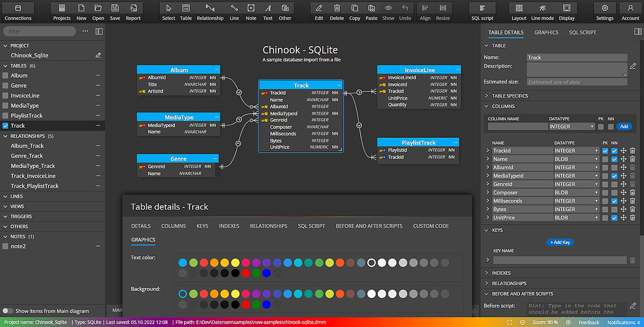Click the + Add Key button

coord(560,242)
